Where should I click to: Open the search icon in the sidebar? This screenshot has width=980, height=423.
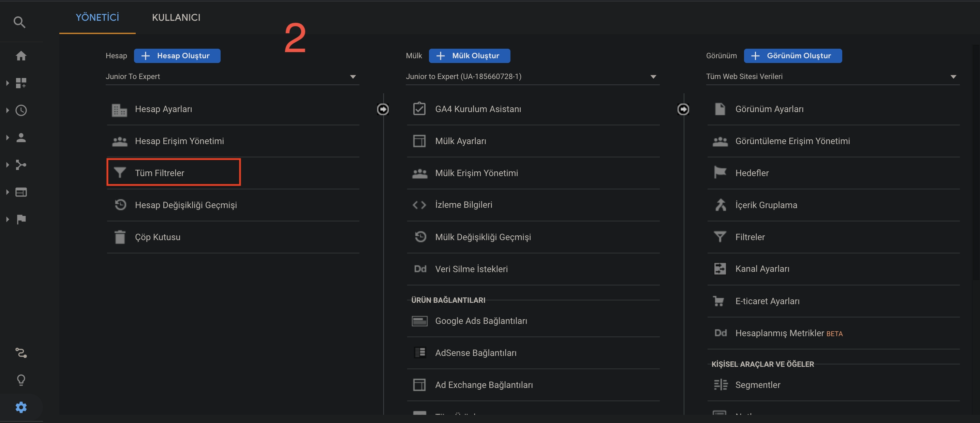click(x=20, y=22)
